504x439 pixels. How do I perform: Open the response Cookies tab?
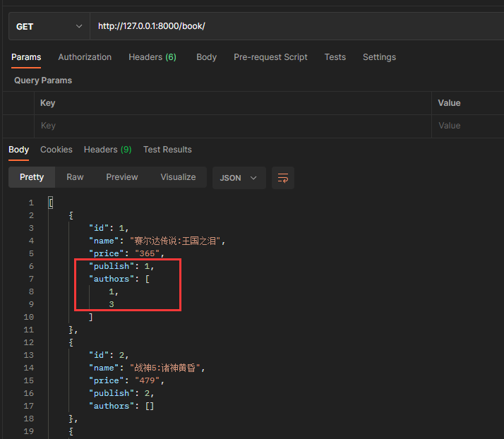point(56,150)
